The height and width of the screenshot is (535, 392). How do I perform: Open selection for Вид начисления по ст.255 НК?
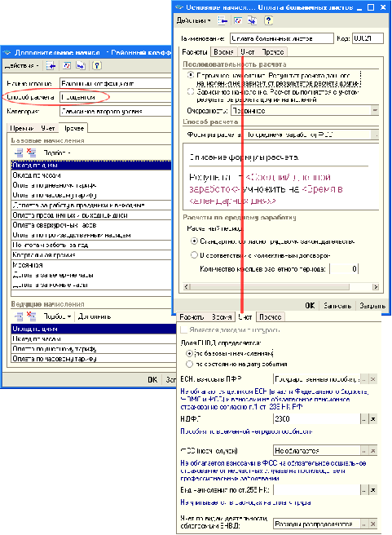click(x=364, y=490)
